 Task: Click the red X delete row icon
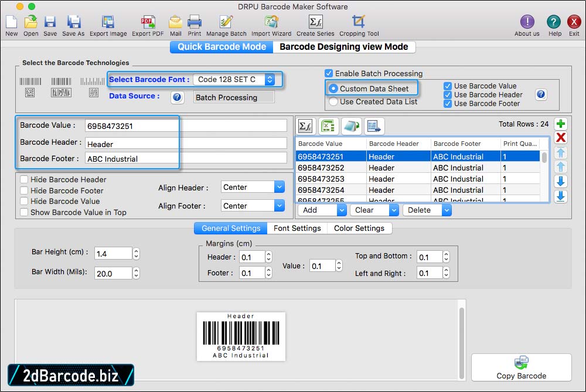561,138
